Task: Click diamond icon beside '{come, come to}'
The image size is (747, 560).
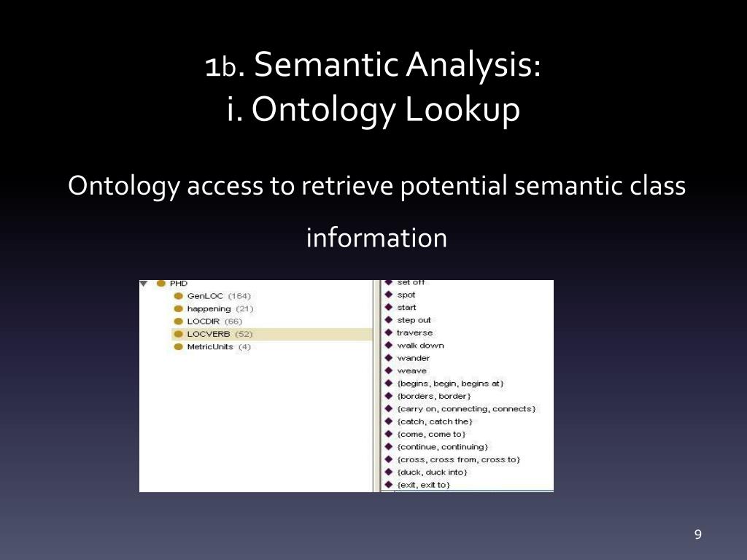Action: tap(389, 435)
